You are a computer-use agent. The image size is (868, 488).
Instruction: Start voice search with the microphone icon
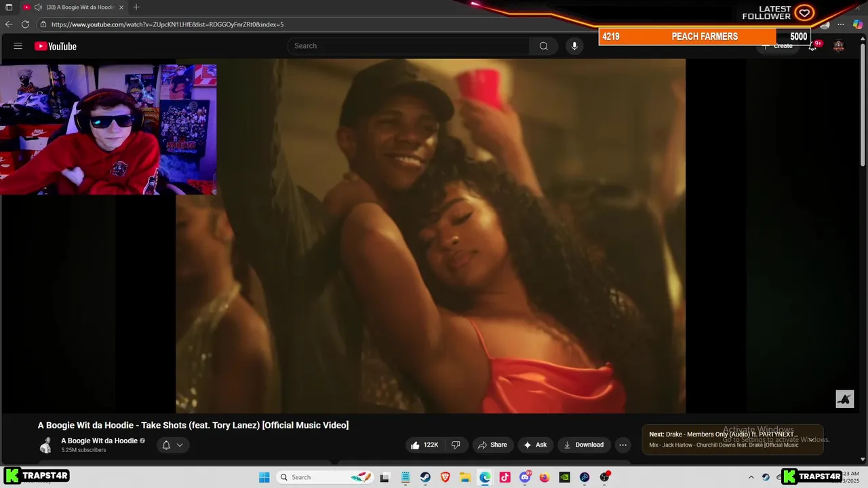[x=574, y=46]
